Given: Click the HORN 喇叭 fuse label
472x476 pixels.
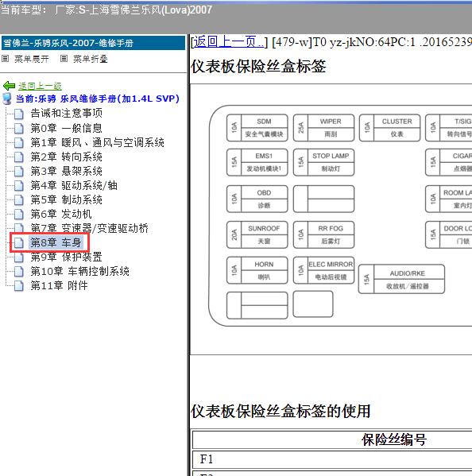Looking at the screenshot, I should 257,270.
